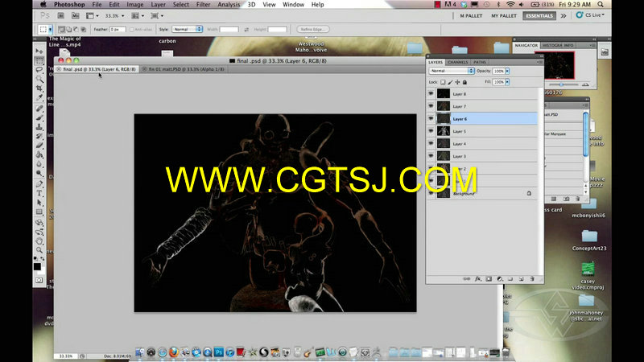644x362 pixels.
Task: Select the Lasso tool
Action: point(39,70)
